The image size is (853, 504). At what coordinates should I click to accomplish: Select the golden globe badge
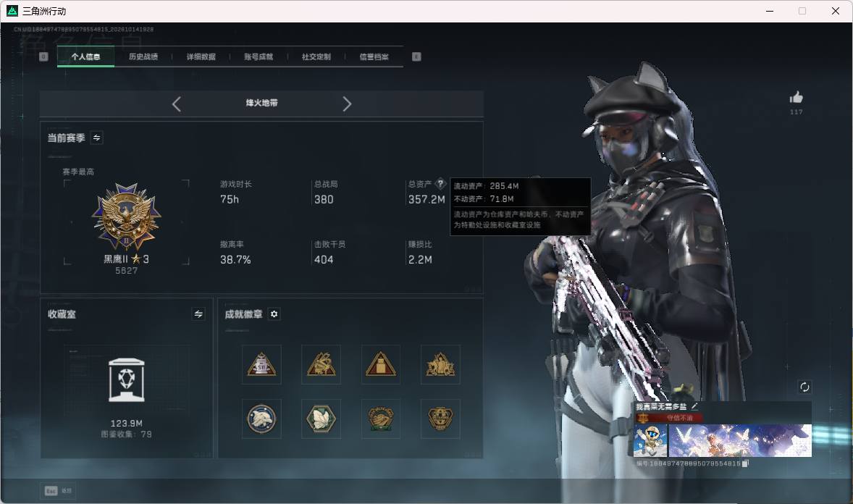pos(440,419)
